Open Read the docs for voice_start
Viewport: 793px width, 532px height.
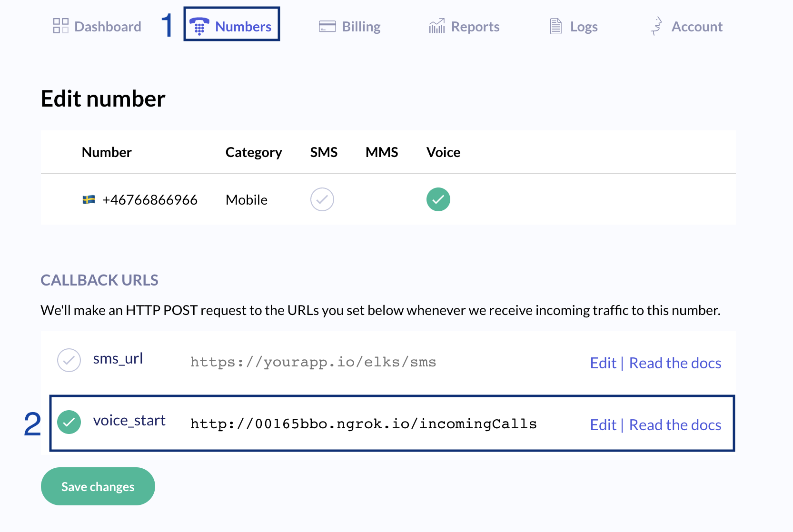675,424
